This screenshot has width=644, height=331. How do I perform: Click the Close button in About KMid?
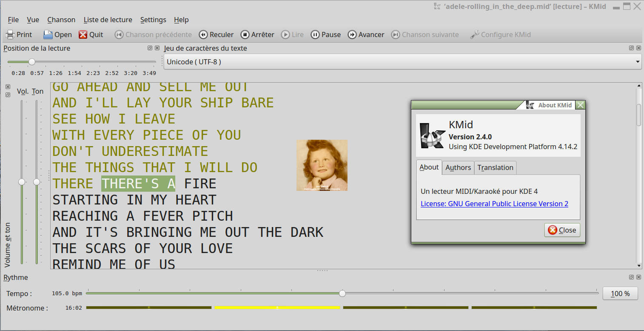pyautogui.click(x=562, y=230)
